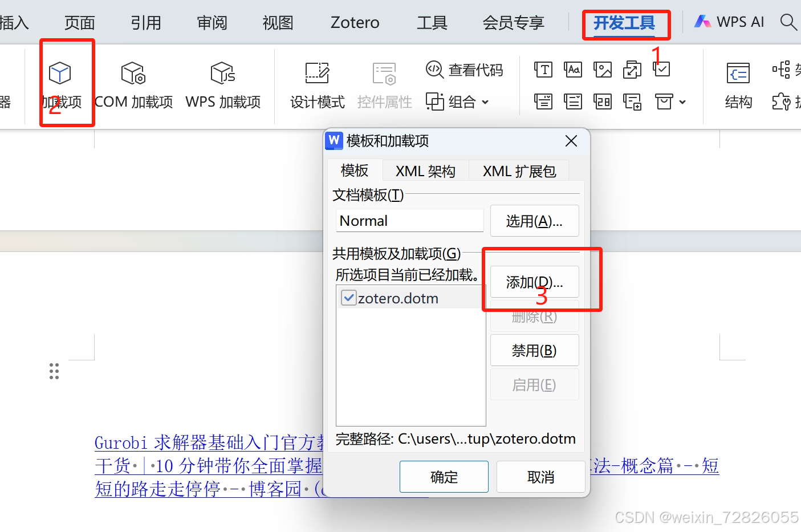Open the 引用 ribbon tab
Viewport: 801px width, 532px height.
[x=146, y=23]
